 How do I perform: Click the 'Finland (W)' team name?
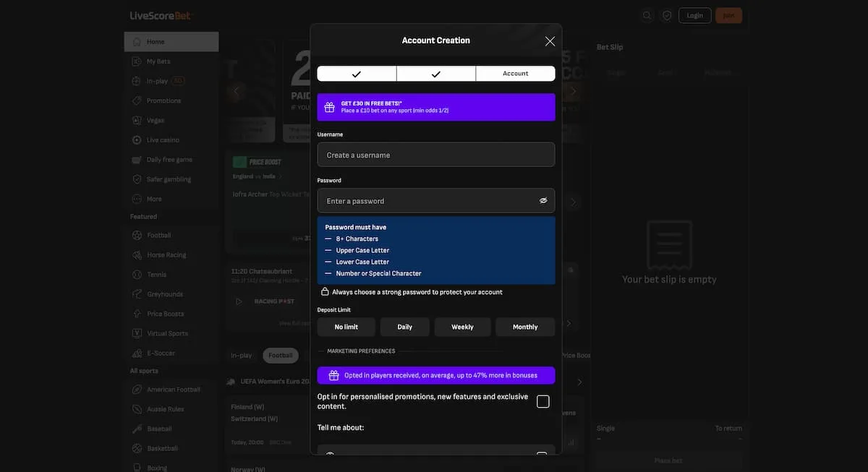coord(248,407)
